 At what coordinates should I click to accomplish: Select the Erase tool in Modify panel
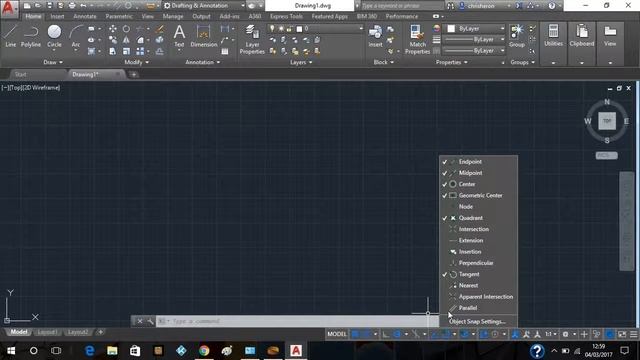160,29
